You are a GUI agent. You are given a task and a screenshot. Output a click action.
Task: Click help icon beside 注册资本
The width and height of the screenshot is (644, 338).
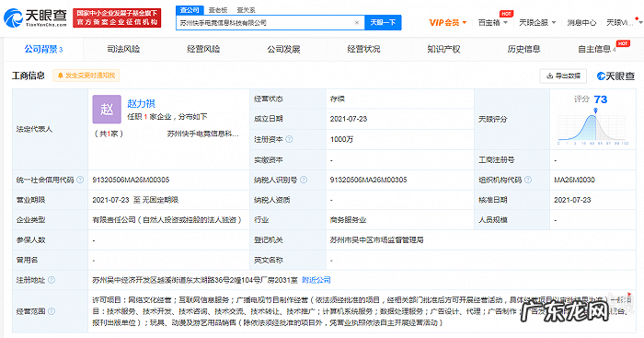[289, 139]
